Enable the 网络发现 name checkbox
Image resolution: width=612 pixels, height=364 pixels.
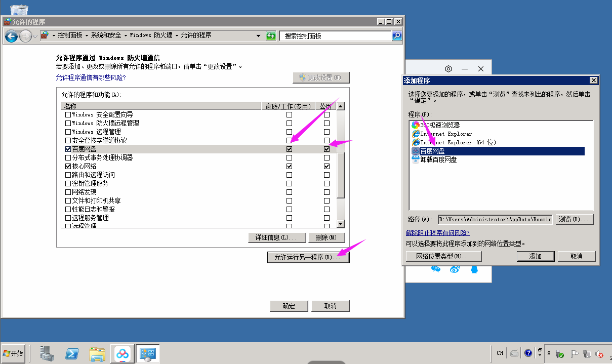(x=68, y=192)
